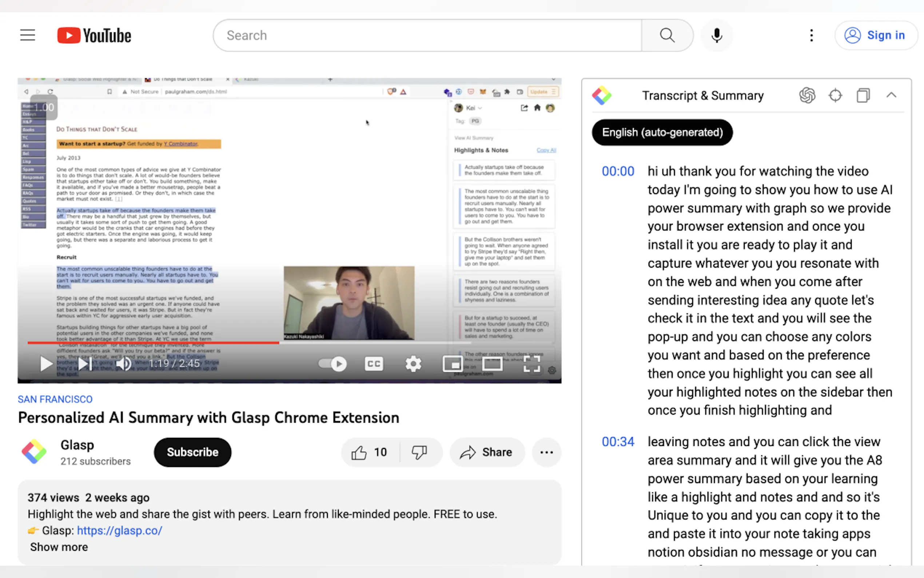924x578 pixels.
Task: Open the ChatGPT icon in Transcript panel
Action: pyautogui.click(x=807, y=95)
